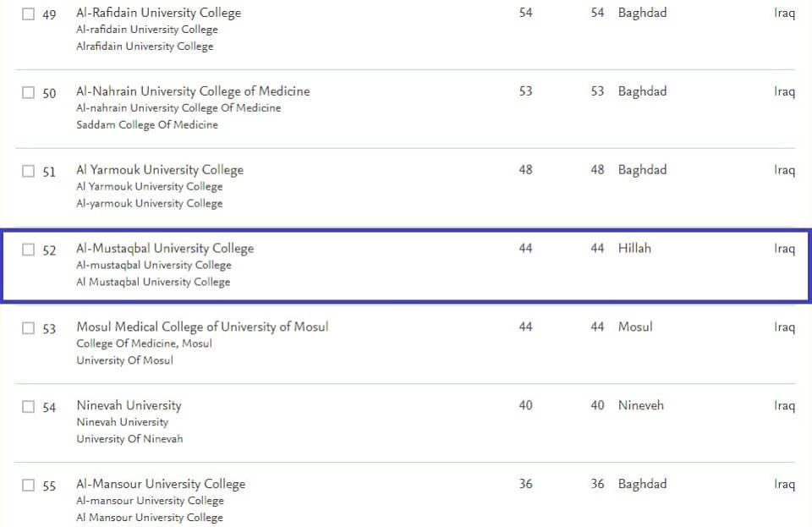This screenshot has width=812, height=527.
Task: Check the box for Al-Rafidain University College
Action: click(x=29, y=14)
